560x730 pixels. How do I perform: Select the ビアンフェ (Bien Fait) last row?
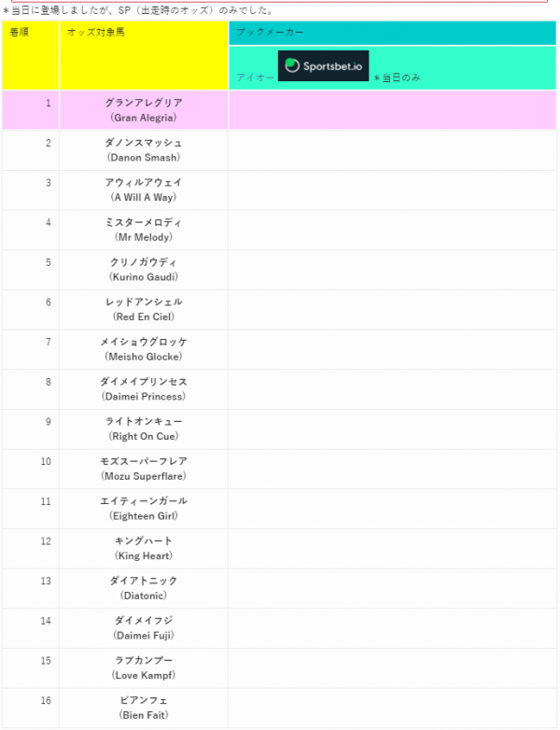point(279,708)
